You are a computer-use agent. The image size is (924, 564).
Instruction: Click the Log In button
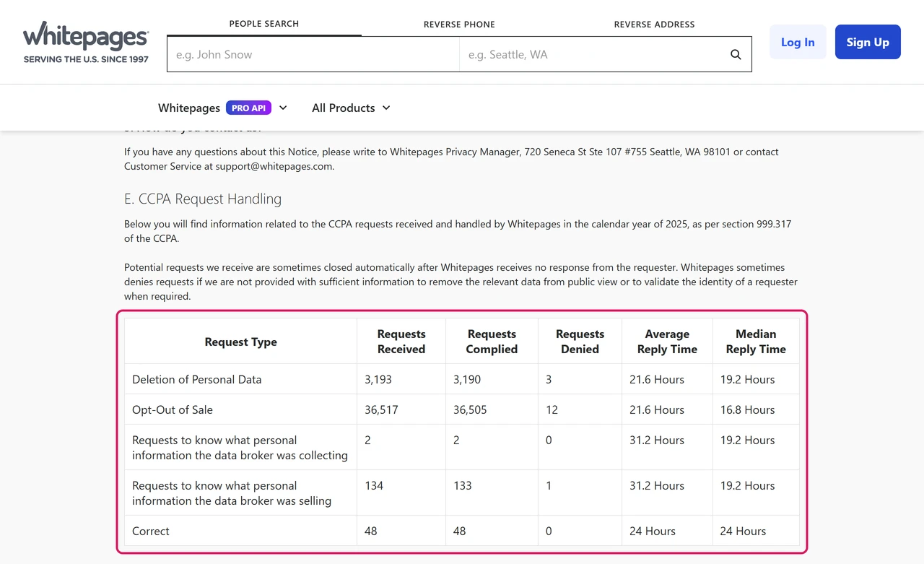[x=798, y=42]
